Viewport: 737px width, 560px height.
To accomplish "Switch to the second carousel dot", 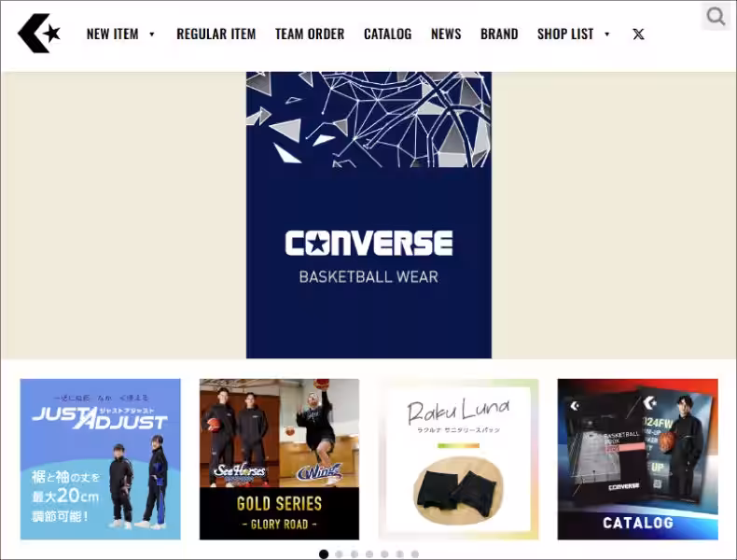I will (x=339, y=553).
